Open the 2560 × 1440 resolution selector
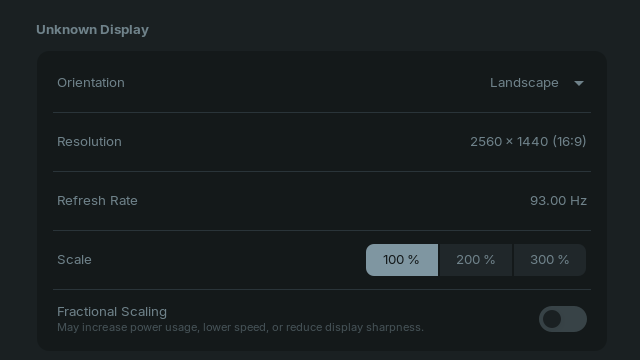The image size is (640, 360). [x=528, y=142]
